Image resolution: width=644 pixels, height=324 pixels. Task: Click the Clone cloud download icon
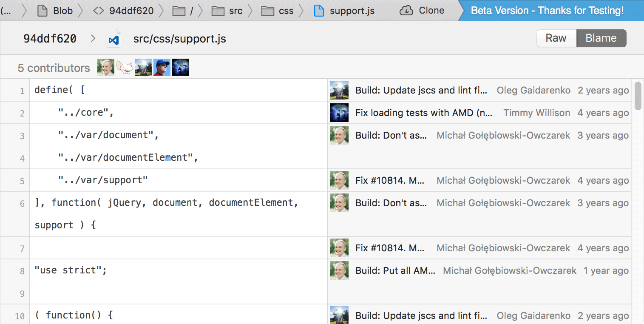(406, 11)
